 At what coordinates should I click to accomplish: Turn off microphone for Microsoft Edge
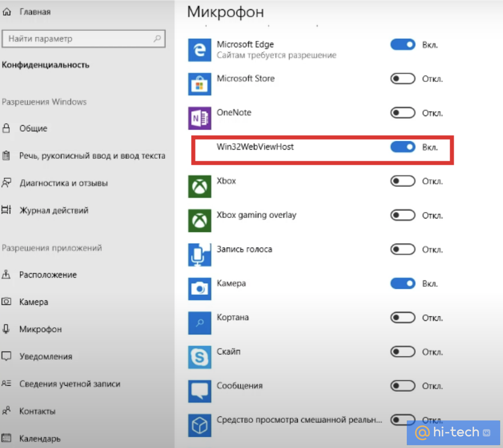(x=403, y=45)
